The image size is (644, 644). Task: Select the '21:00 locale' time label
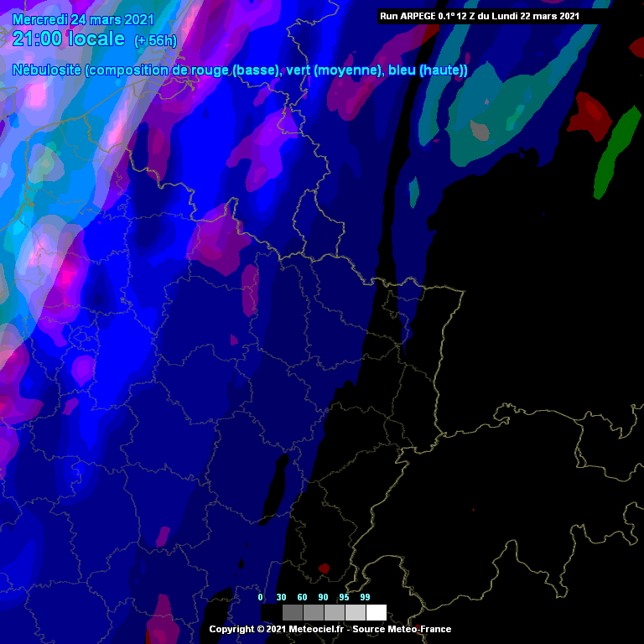pyautogui.click(x=69, y=39)
